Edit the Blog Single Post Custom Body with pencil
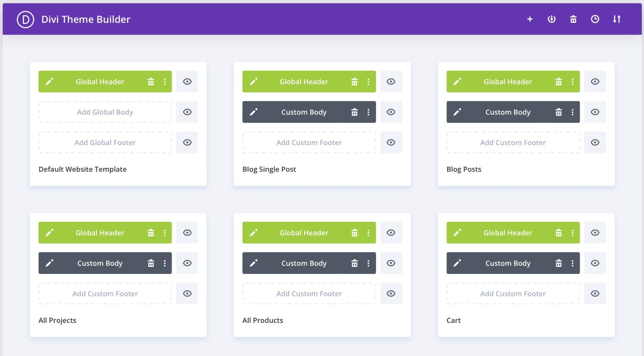This screenshot has width=644, height=356. pyautogui.click(x=254, y=112)
